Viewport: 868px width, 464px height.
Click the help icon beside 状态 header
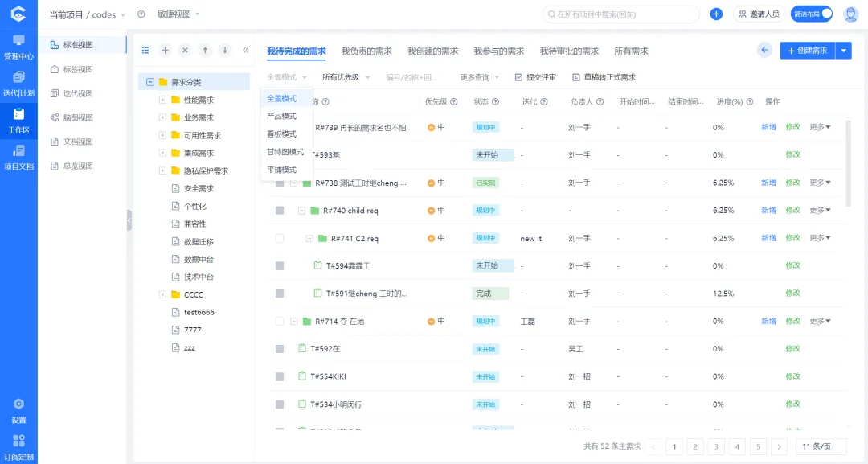(x=495, y=101)
